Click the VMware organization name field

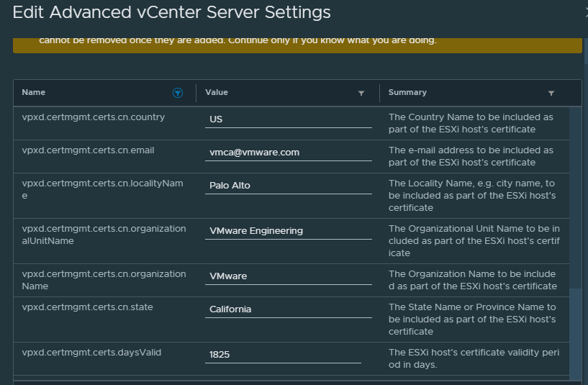pos(288,276)
